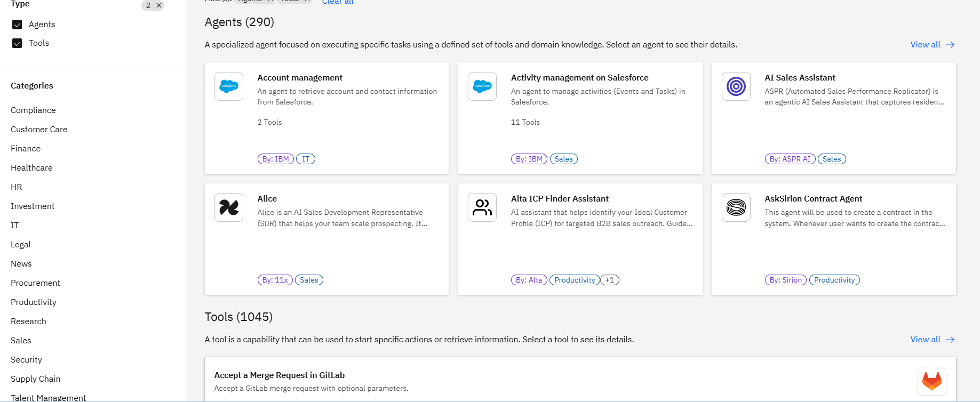Click the Alice agent butterfly icon
Screen dimensions: 980x402
(x=229, y=207)
